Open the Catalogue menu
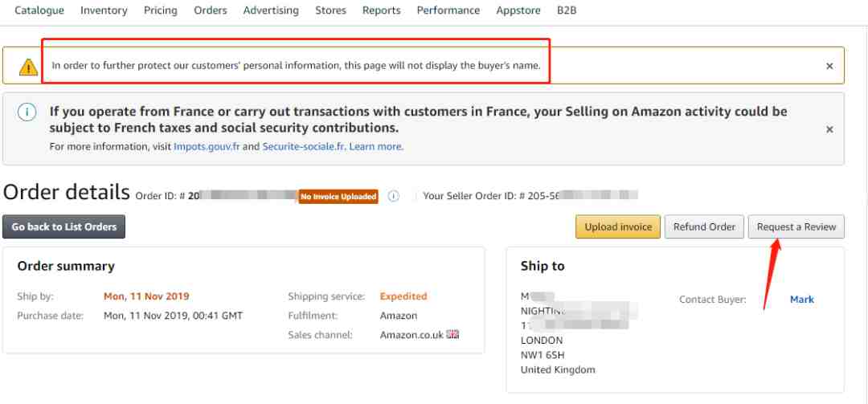Image resolution: width=868 pixels, height=404 pixels. 39,10
